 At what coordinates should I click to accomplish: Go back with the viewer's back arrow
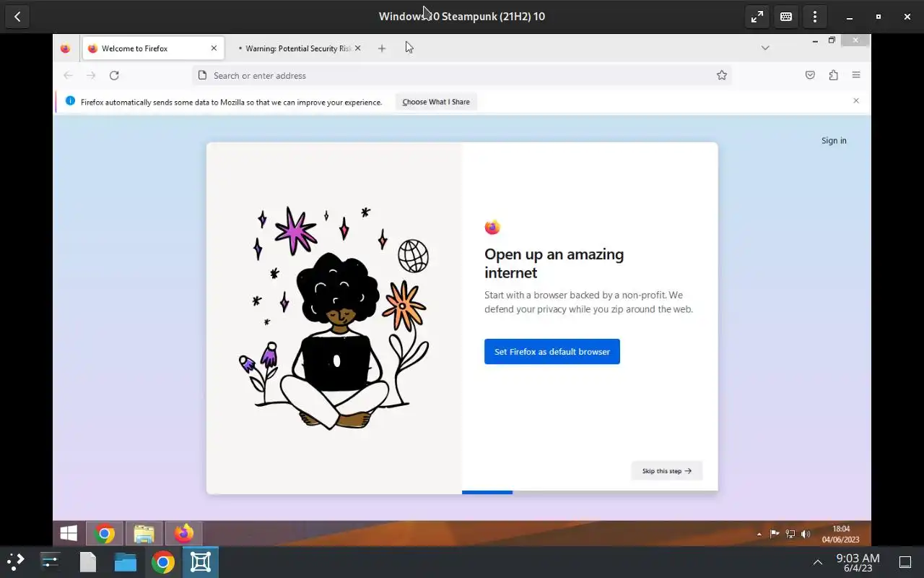17,17
